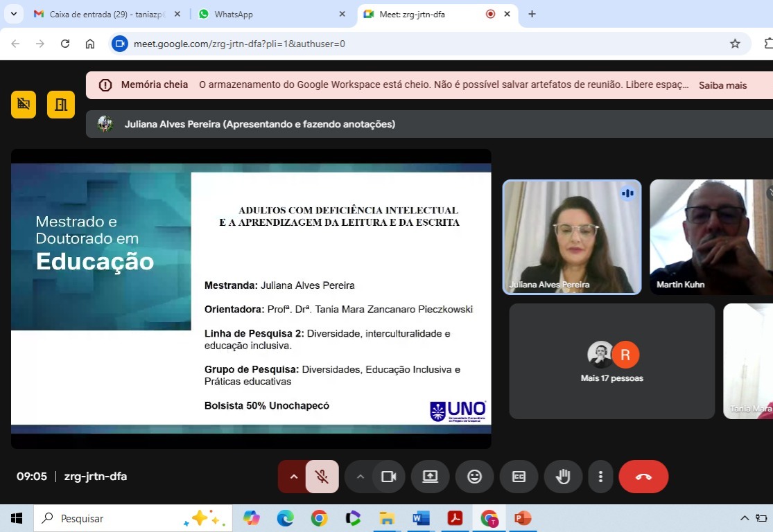The width and height of the screenshot is (773, 532).
Task: Open Chrome tab search dropdown arrow
Action: pyautogui.click(x=13, y=14)
